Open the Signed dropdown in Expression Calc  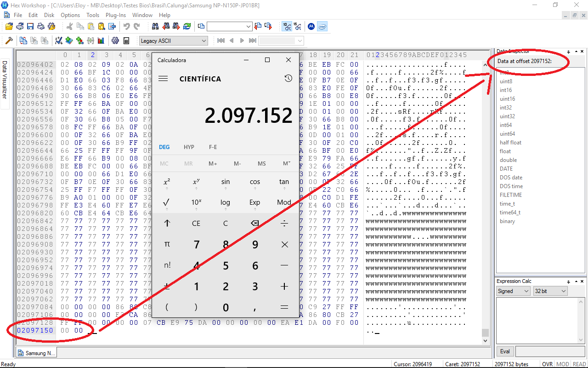coord(514,291)
